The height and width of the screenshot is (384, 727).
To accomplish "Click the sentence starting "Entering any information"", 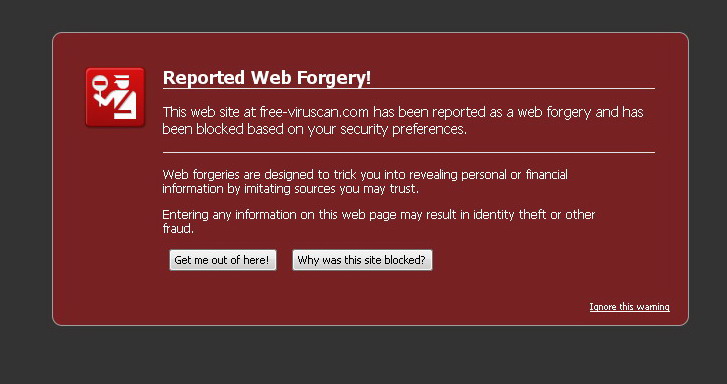I will (378, 222).
